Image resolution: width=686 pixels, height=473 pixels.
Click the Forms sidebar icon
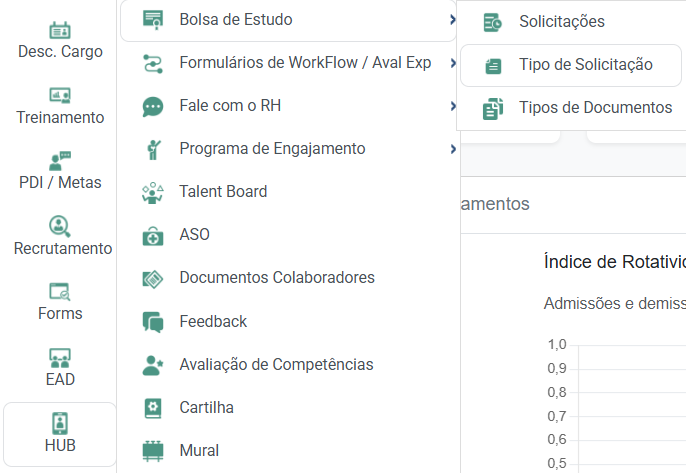pos(60,292)
